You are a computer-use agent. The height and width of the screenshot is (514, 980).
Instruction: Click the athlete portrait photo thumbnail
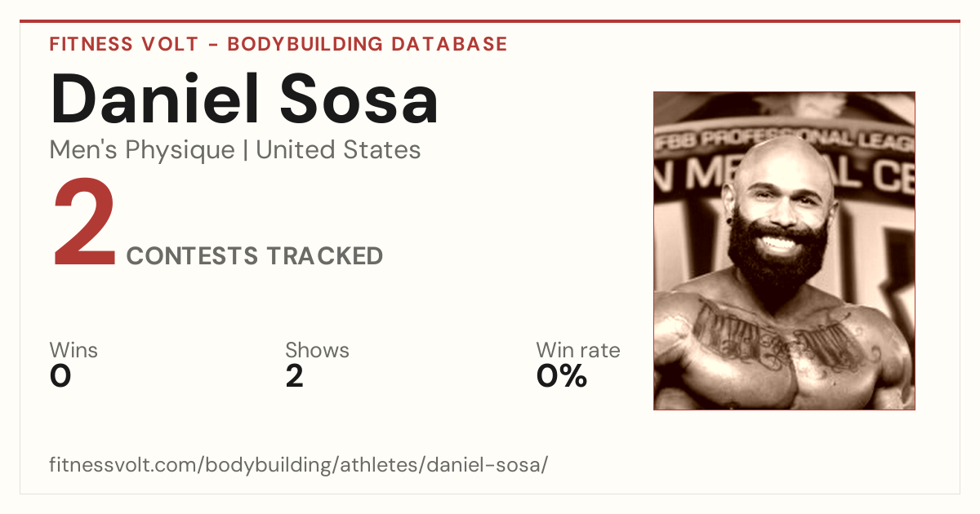click(784, 250)
